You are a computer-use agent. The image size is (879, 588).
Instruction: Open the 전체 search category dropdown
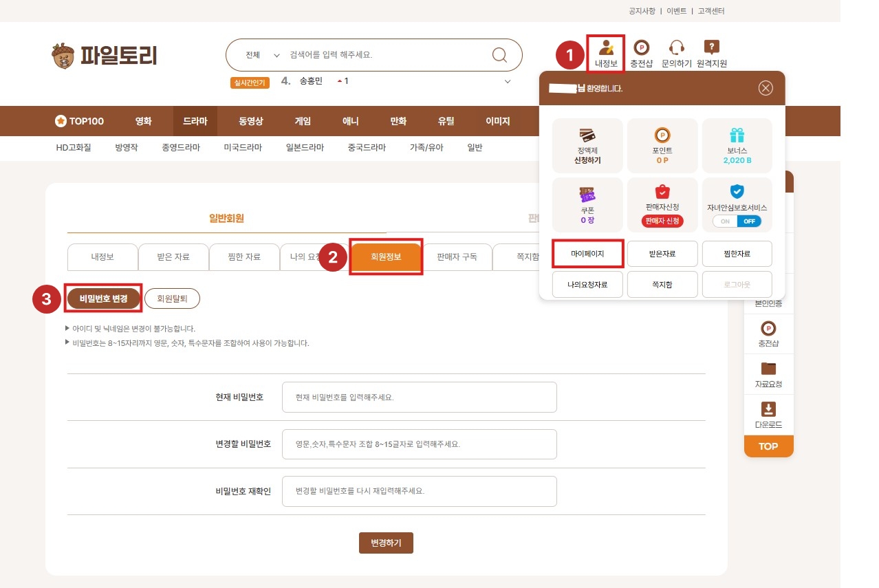(263, 55)
